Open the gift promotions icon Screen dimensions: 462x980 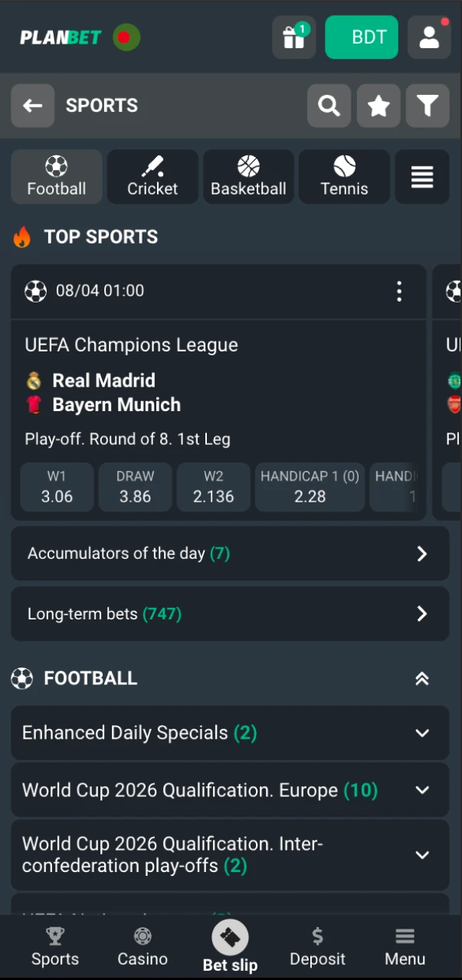[293, 37]
